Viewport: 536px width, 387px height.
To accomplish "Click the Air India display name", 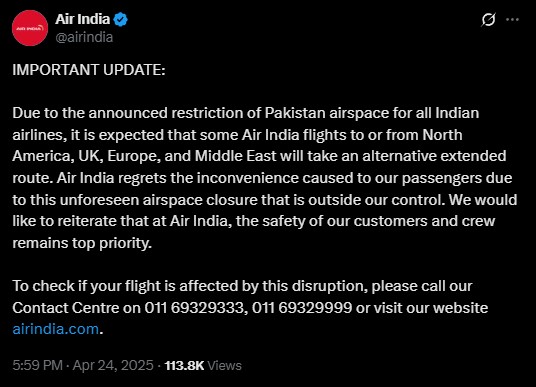I will [82, 19].
